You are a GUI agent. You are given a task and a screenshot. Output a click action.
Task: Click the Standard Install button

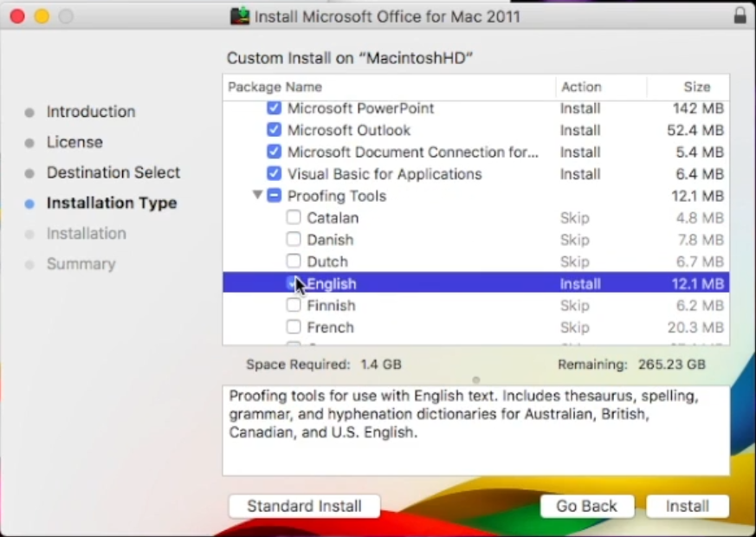pyautogui.click(x=304, y=506)
